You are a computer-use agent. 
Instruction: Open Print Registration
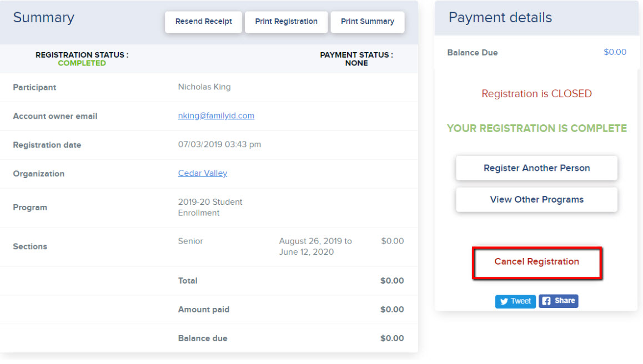pos(286,22)
